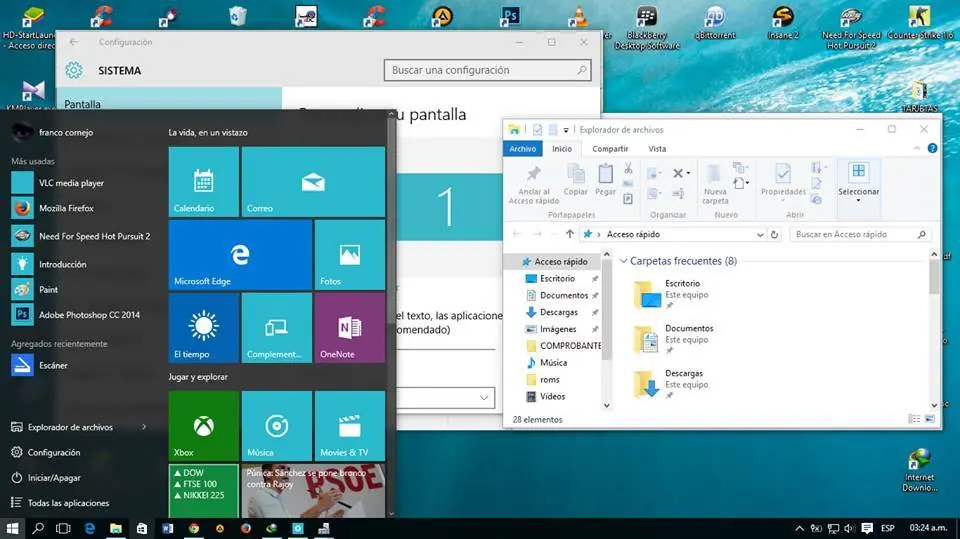The image size is (960, 539).
Task: Open the El tiempo weather tile
Action: (204, 328)
